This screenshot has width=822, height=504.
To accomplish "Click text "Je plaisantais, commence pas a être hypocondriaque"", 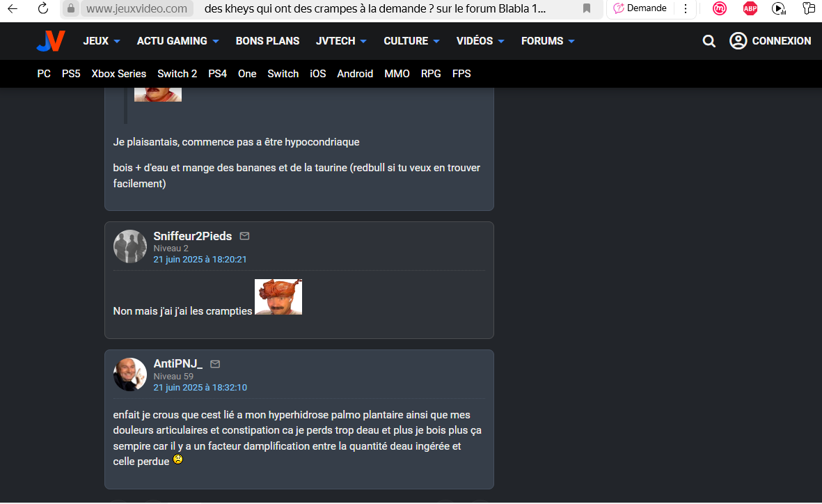I will click(x=236, y=142).
